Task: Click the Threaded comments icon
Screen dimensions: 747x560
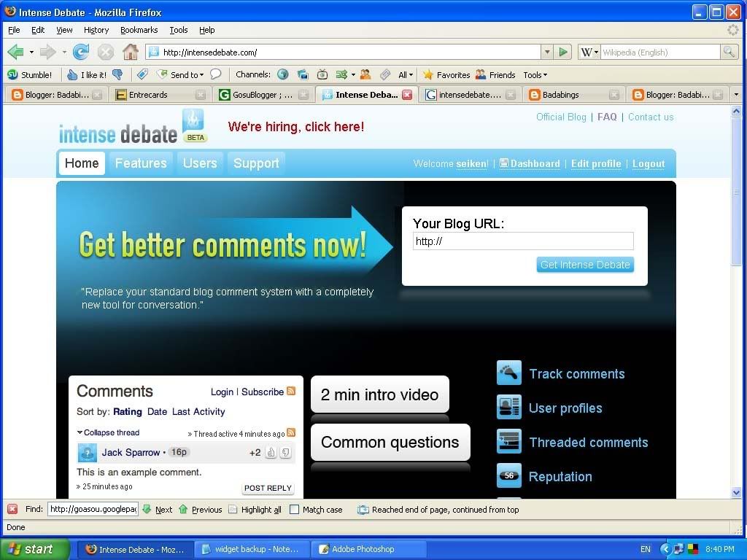Action: [x=508, y=441]
